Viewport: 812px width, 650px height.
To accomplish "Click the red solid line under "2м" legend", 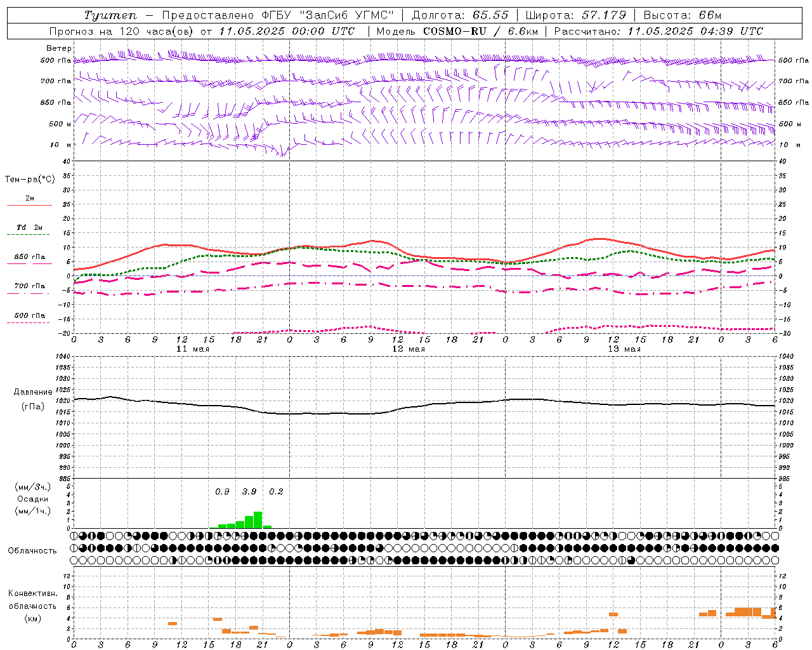I will (x=29, y=205).
